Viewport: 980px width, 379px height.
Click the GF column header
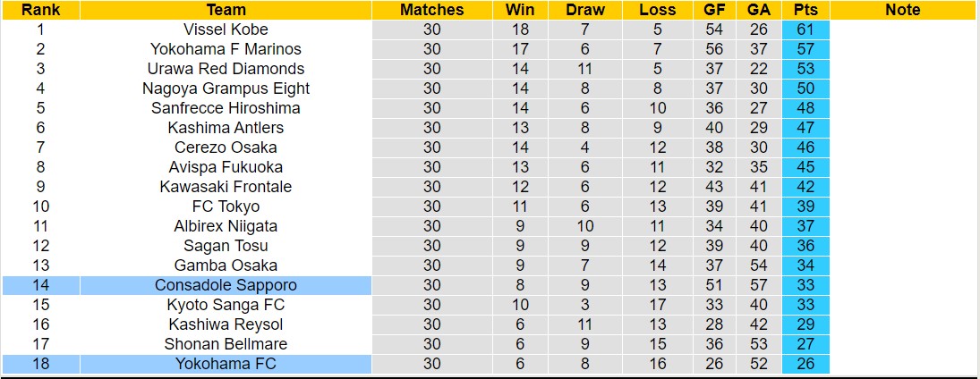(714, 10)
